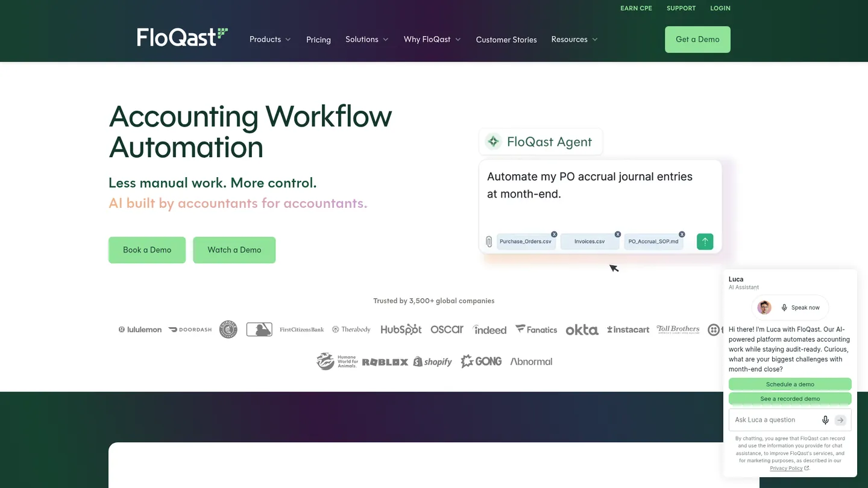
Task: Click the Instacart logo
Action: pyautogui.click(x=628, y=330)
